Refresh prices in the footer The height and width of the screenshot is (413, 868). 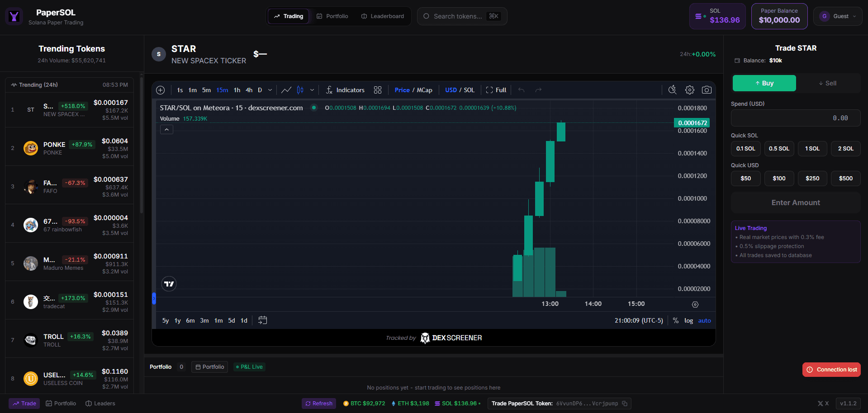319,404
